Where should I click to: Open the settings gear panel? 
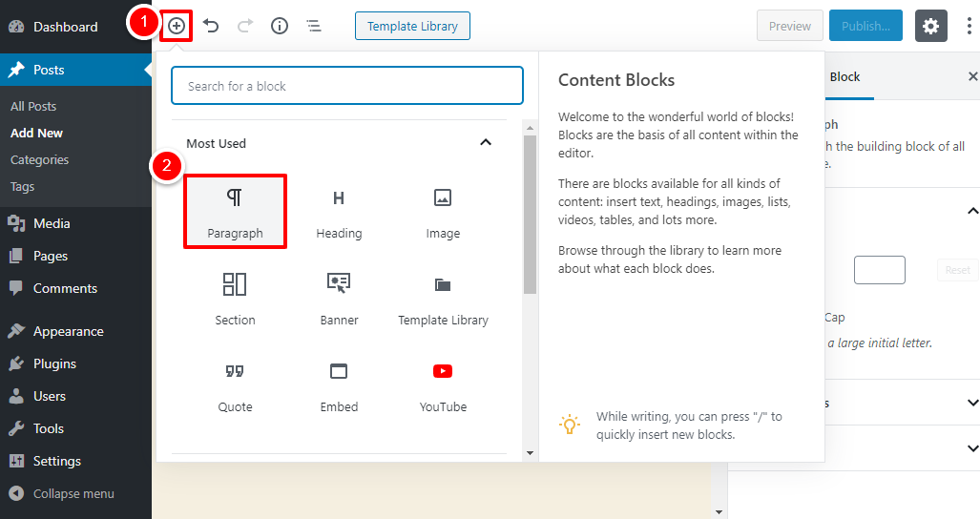pos(931,26)
